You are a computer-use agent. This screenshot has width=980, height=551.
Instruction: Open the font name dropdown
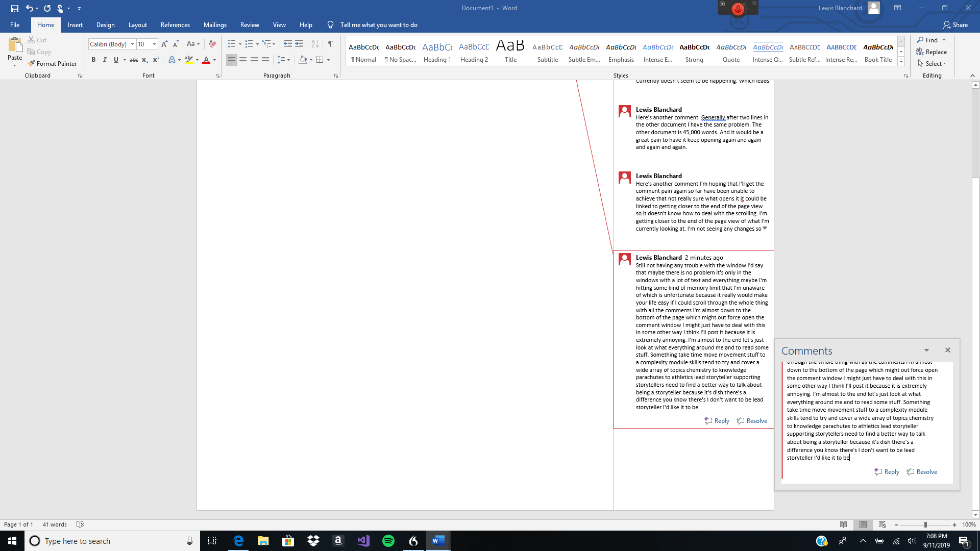click(x=132, y=44)
